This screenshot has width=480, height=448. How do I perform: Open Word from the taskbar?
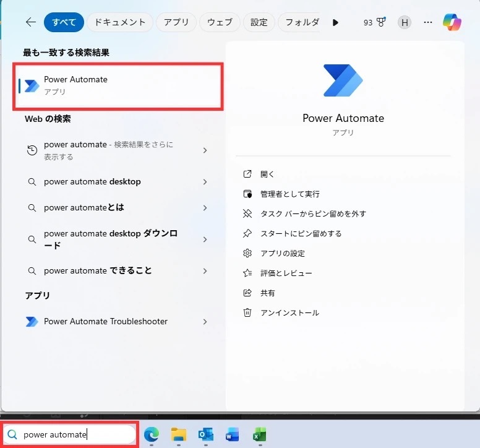pyautogui.click(x=232, y=434)
